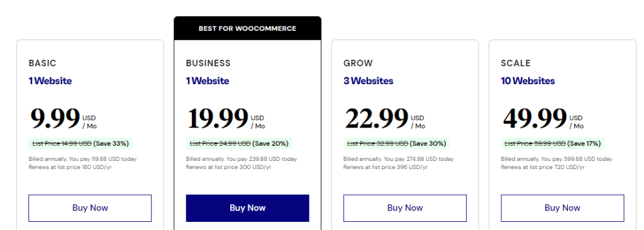
Task: Click Buy Now for the Scale plan
Action: [x=562, y=208]
